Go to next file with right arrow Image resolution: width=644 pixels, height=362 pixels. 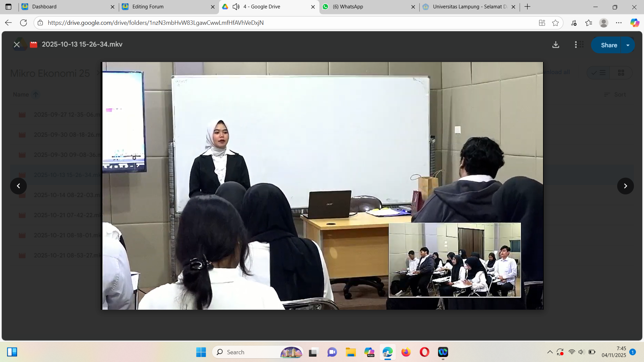(x=625, y=186)
